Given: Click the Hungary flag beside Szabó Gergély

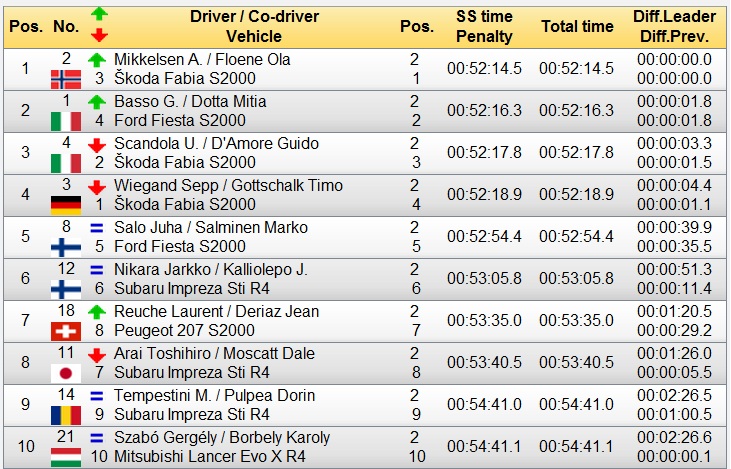Looking at the screenshot, I should point(66,457).
